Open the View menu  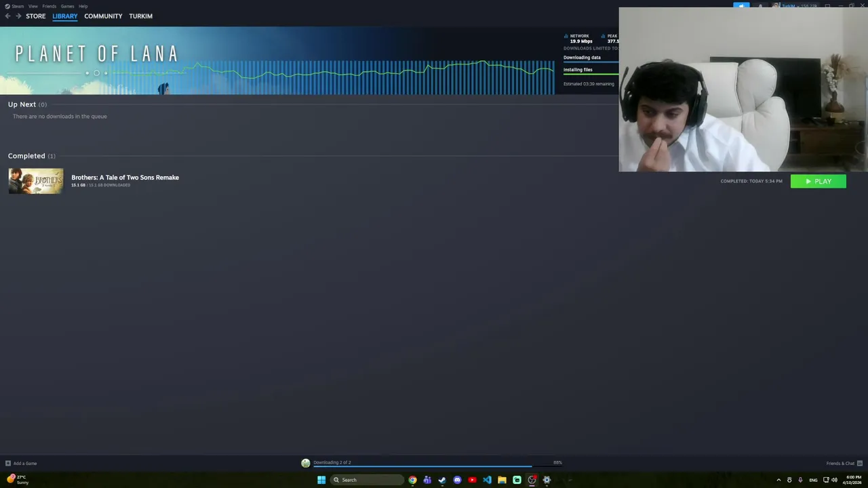coord(33,6)
